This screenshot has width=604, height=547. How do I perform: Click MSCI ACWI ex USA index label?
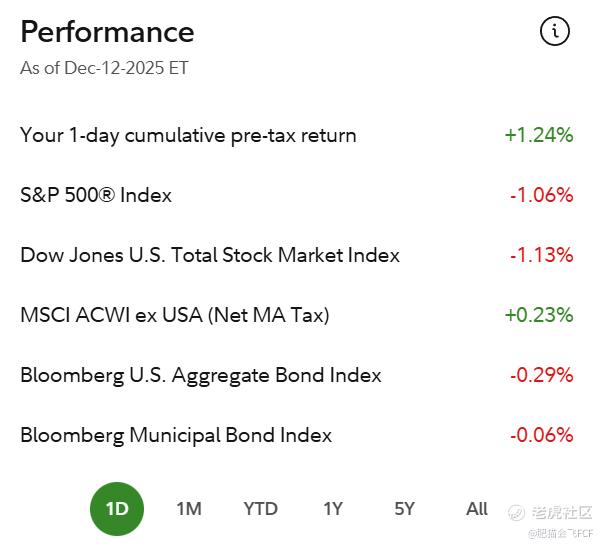click(175, 315)
